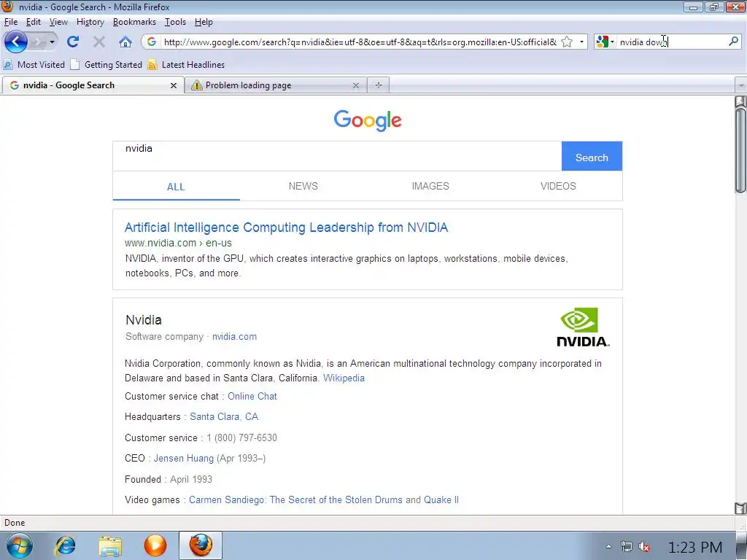Show hidden system tray icons
747x560 pixels.
point(609,546)
